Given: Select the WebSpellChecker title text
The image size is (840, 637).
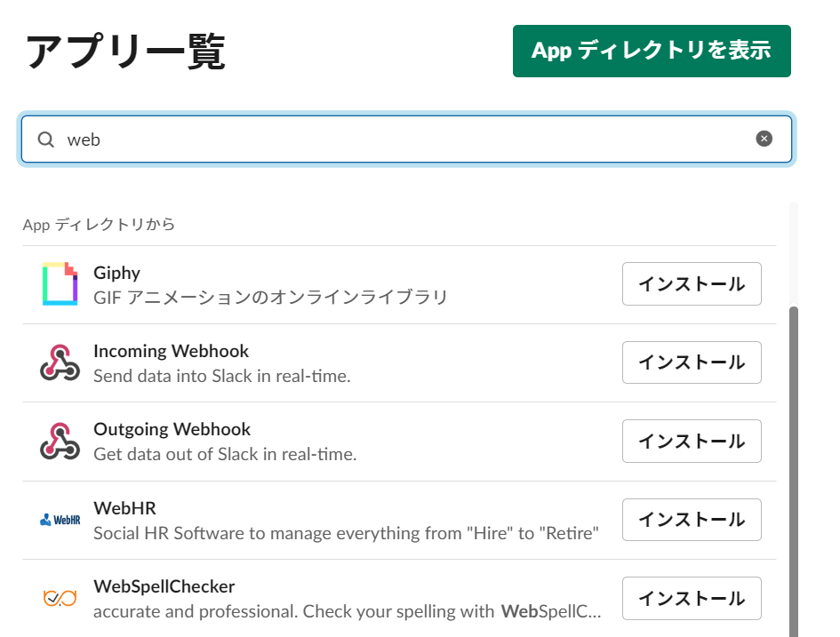Looking at the screenshot, I should point(164,586).
